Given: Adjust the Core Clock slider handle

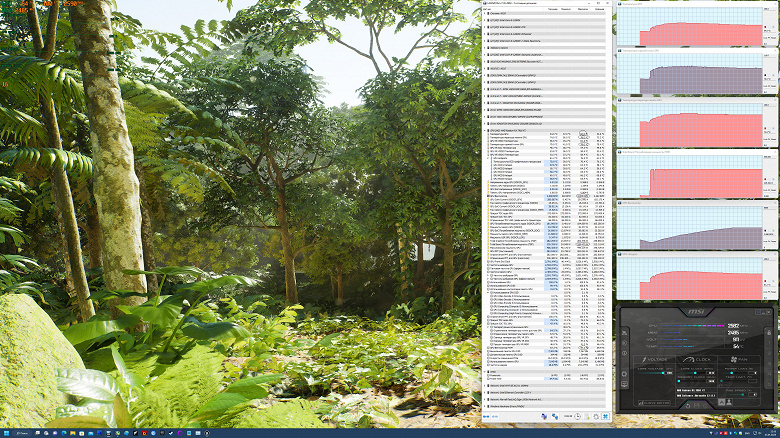Looking at the screenshot, I should click(x=695, y=373).
